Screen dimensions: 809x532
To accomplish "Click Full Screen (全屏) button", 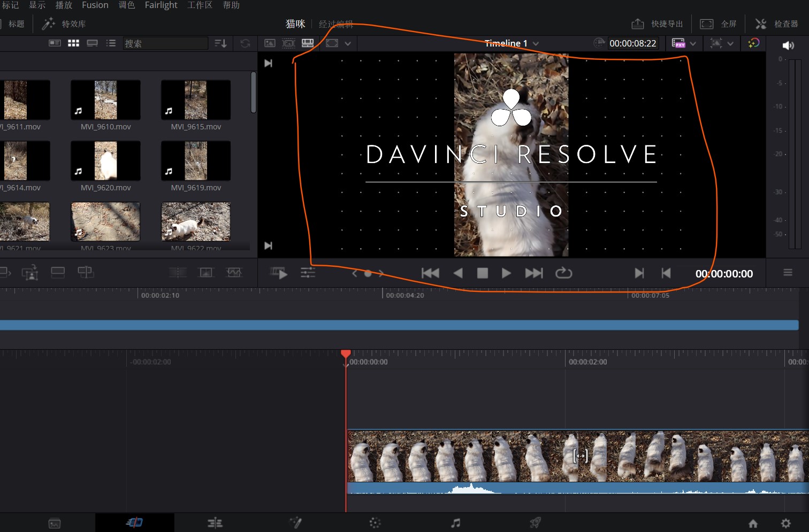I will (719, 24).
